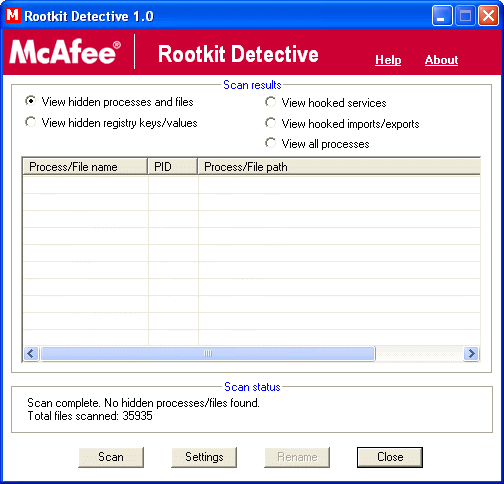Image resolution: width=504 pixels, height=484 pixels.
Task: Click the McAfee logo in the banner
Action: [x=65, y=52]
